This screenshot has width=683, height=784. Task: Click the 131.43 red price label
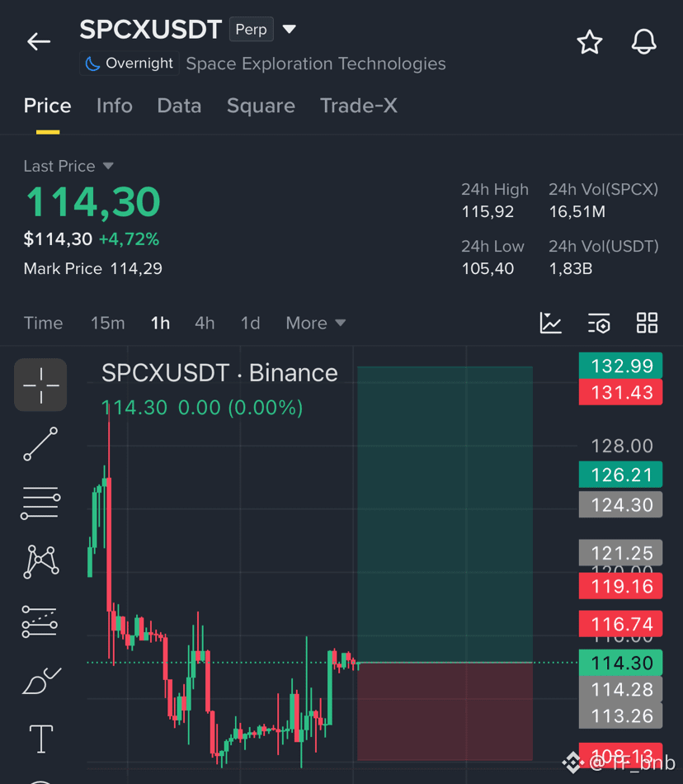coord(620,393)
